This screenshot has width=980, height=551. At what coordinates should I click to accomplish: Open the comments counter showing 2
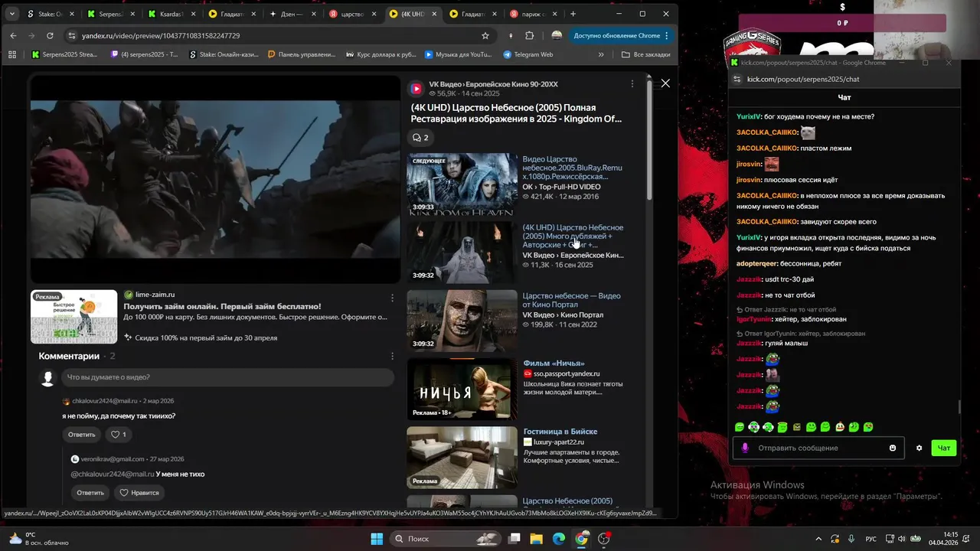(x=420, y=138)
